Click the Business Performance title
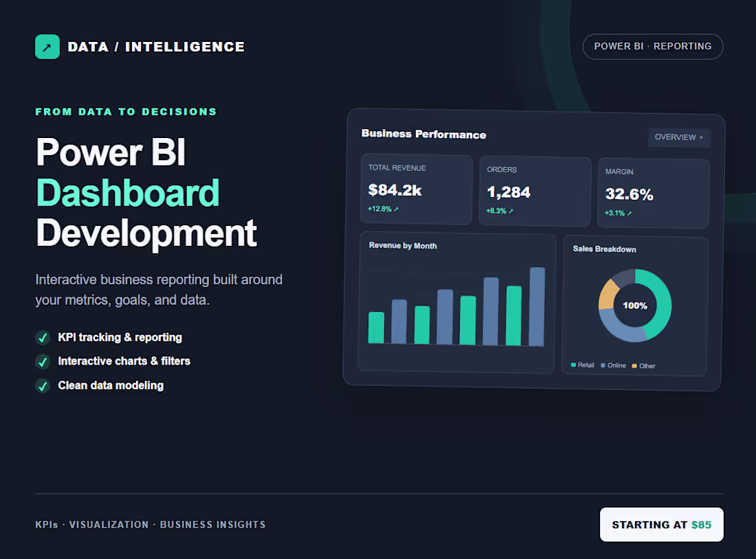756x559 pixels. [424, 135]
